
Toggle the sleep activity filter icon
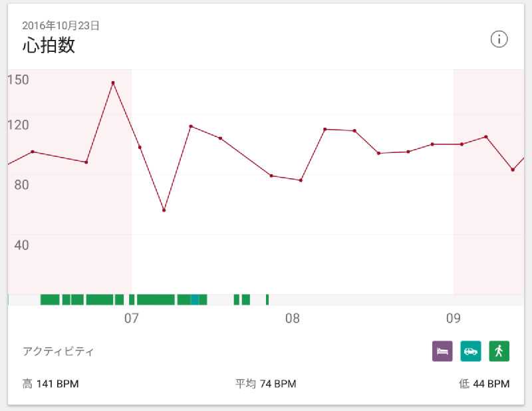point(442,351)
